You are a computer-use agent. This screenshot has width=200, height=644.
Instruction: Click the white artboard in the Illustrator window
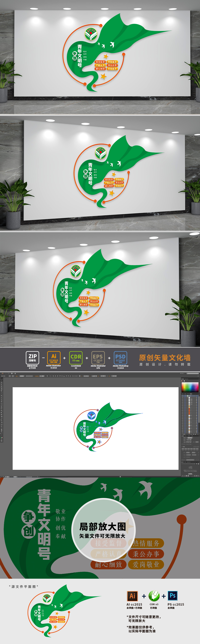point(96,429)
